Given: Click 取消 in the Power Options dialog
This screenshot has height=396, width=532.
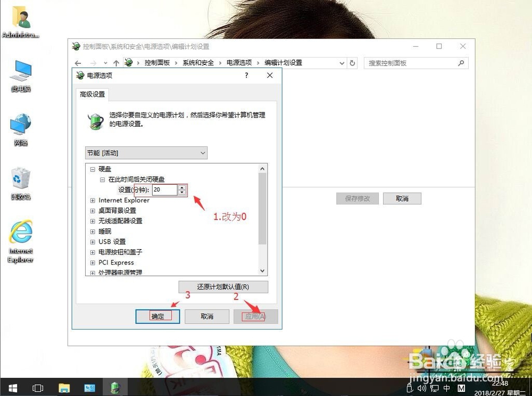Looking at the screenshot, I should [x=207, y=316].
